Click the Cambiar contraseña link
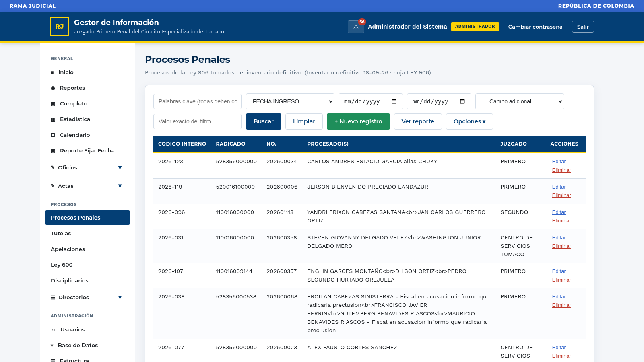Viewport: 644px width, 362px height. (x=535, y=27)
